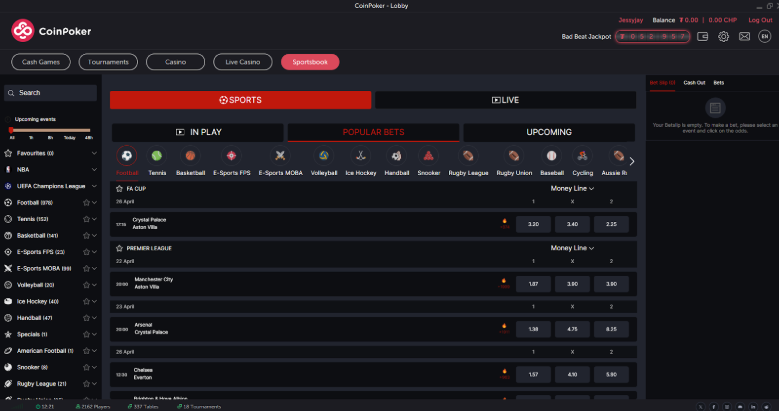Expand the Rugby League sidebar chevron
Image resolution: width=780 pixels, height=411 pixels.
pyautogui.click(x=94, y=384)
